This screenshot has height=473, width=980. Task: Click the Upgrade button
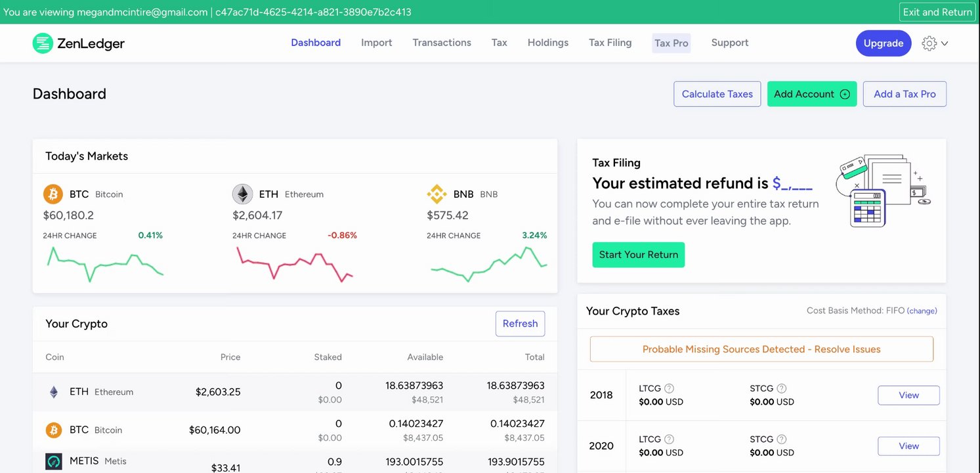click(x=884, y=43)
